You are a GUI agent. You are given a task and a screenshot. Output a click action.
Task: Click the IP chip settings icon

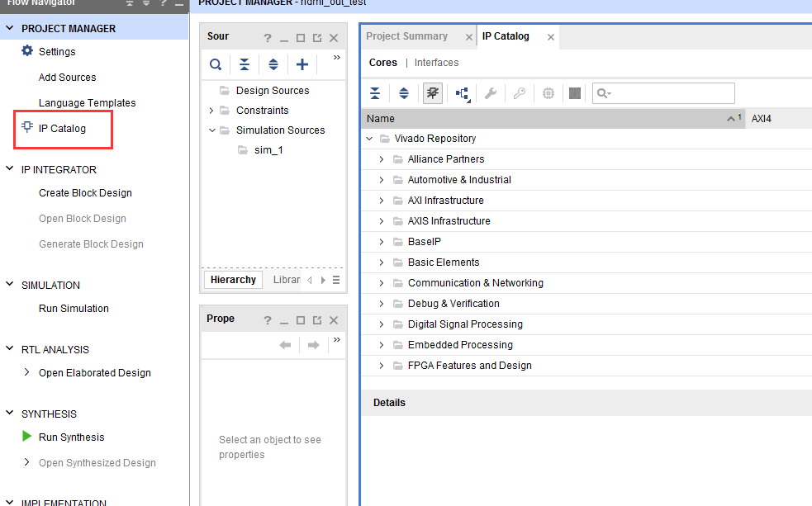click(548, 93)
